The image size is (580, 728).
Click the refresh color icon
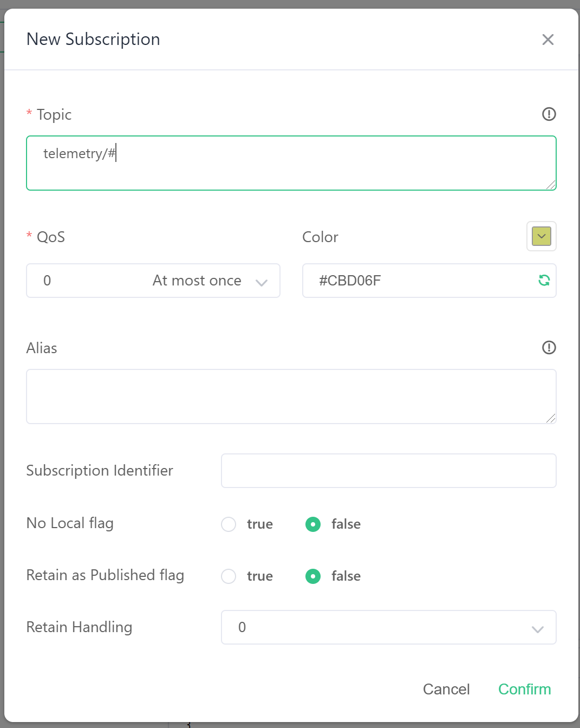(544, 280)
